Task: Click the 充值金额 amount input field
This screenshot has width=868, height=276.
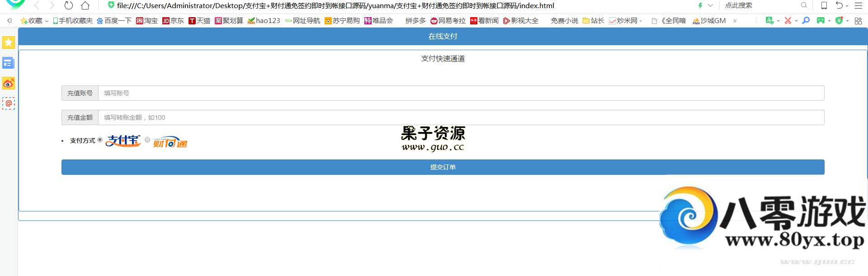Action: [461, 117]
